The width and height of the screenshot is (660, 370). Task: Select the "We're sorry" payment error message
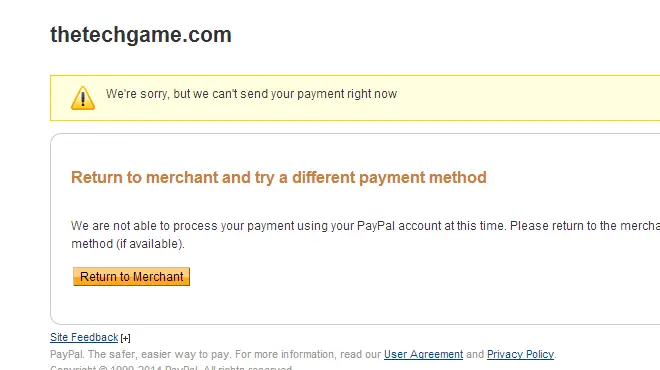click(251, 94)
